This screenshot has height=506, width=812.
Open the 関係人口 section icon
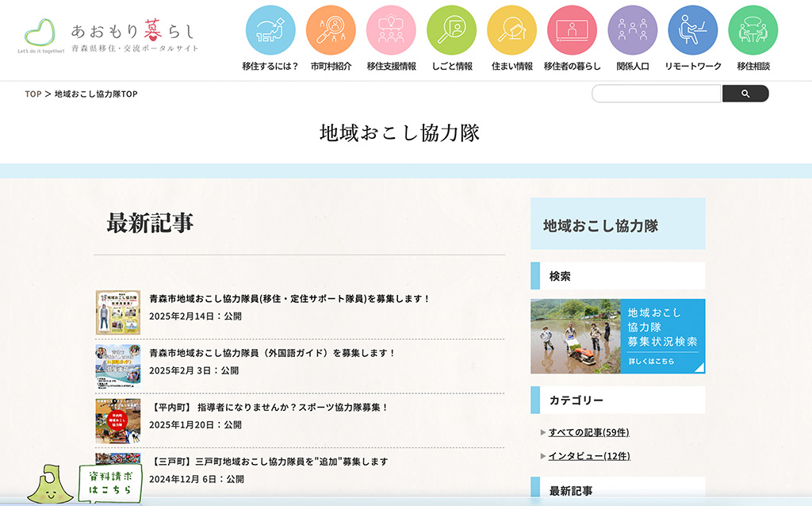click(632, 30)
